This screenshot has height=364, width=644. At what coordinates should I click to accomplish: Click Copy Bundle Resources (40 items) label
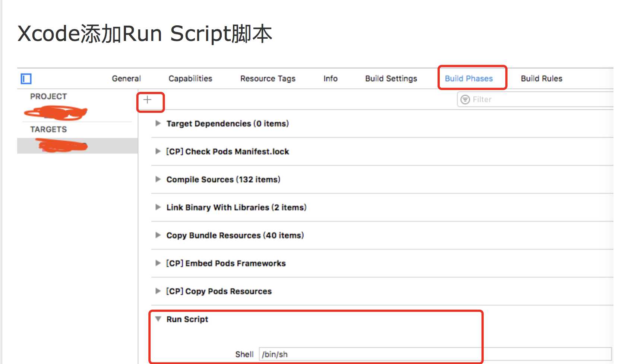(235, 235)
